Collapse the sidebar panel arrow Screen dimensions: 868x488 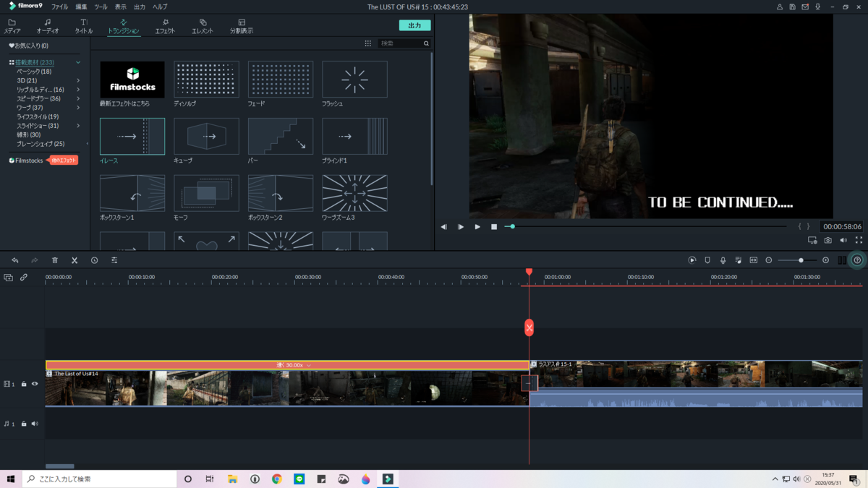[88, 143]
